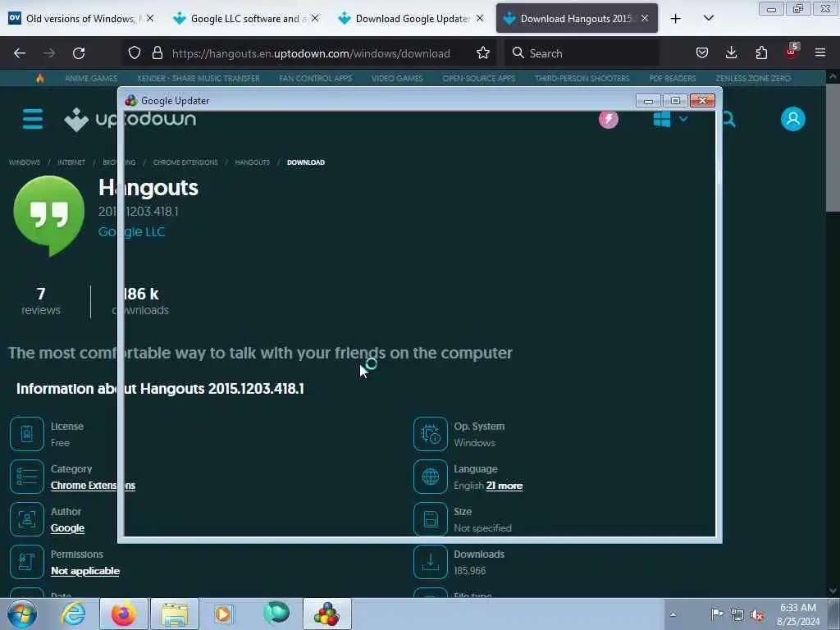Click the 7 reviews counter
The width and height of the screenshot is (840, 630).
tap(41, 301)
